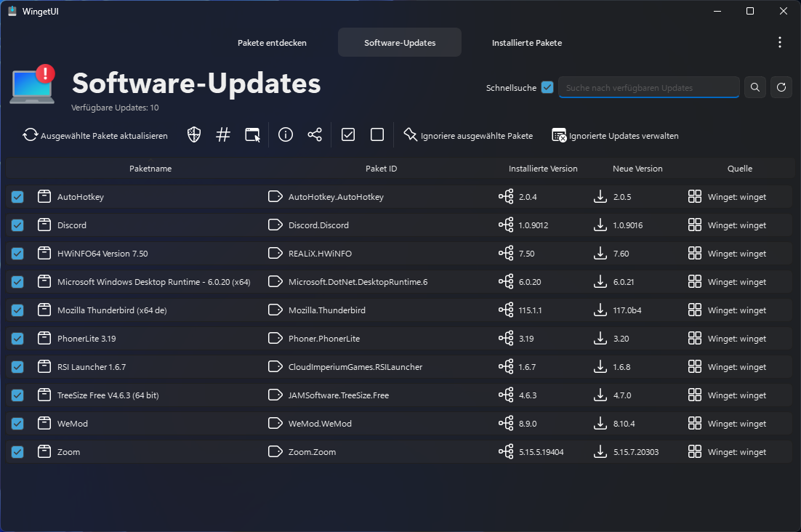The image size is (801, 532).
Task: Click REALiX.HWiNFO package ID
Action: coord(320,253)
